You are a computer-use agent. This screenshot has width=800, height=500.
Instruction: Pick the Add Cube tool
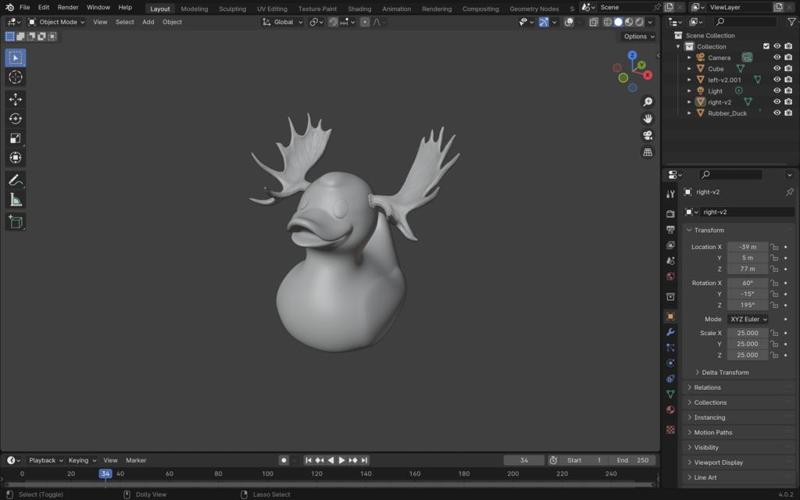pos(15,222)
